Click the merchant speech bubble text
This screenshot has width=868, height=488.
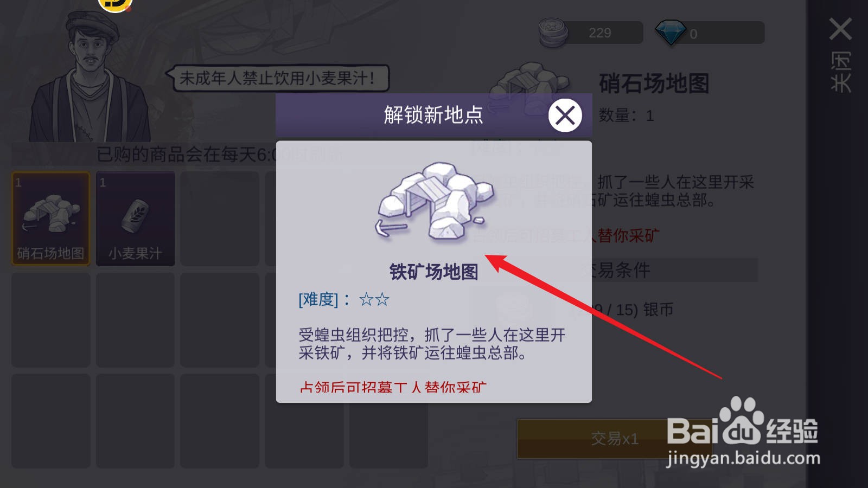[277, 78]
